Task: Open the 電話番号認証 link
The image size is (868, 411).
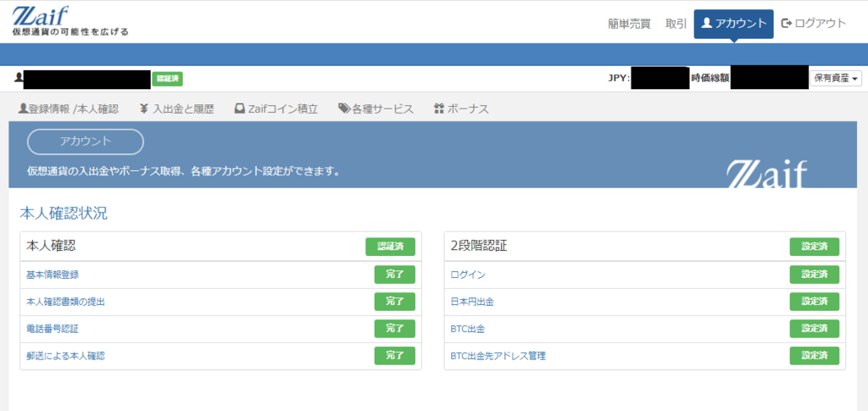Action: coord(53,329)
